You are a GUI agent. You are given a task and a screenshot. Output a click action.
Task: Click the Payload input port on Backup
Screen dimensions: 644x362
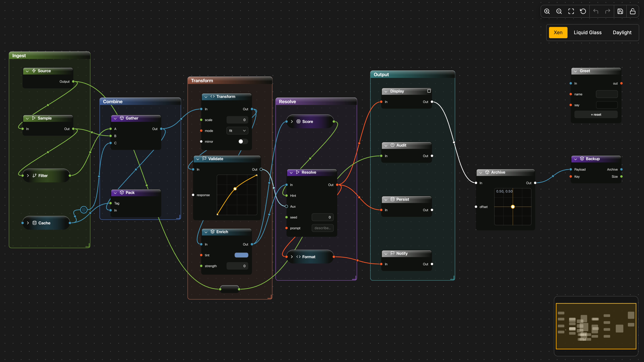pos(571,169)
